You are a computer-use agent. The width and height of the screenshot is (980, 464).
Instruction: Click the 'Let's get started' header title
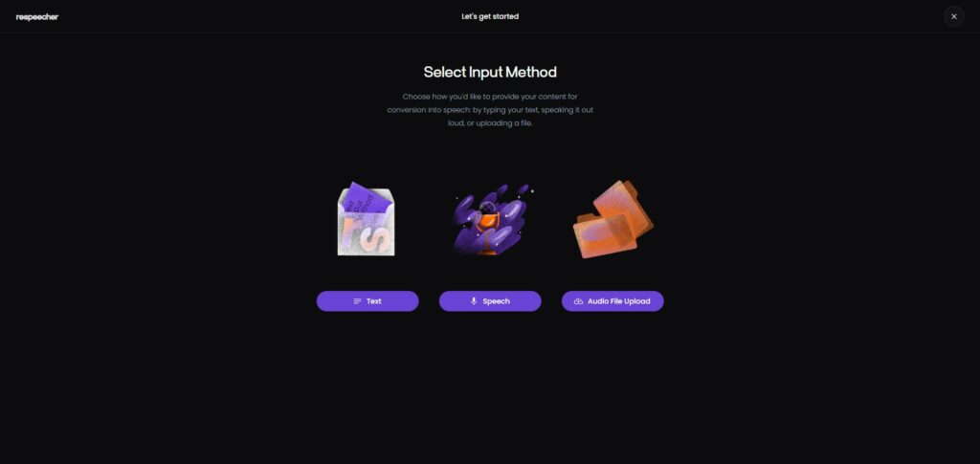coord(490,16)
